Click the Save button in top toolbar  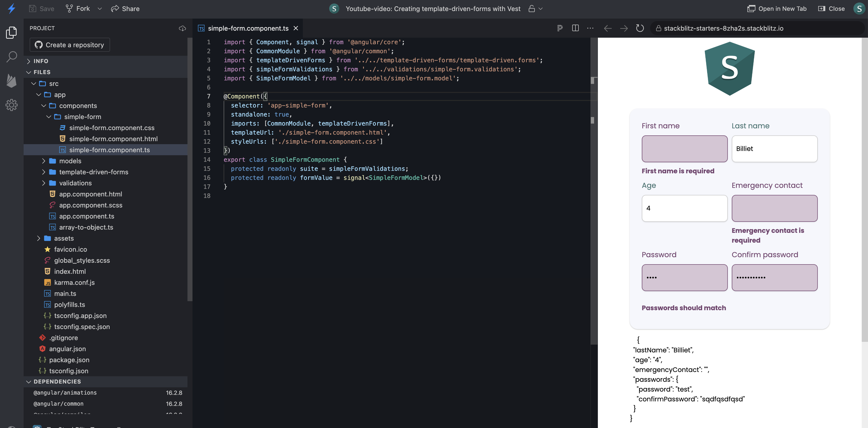tap(41, 8)
